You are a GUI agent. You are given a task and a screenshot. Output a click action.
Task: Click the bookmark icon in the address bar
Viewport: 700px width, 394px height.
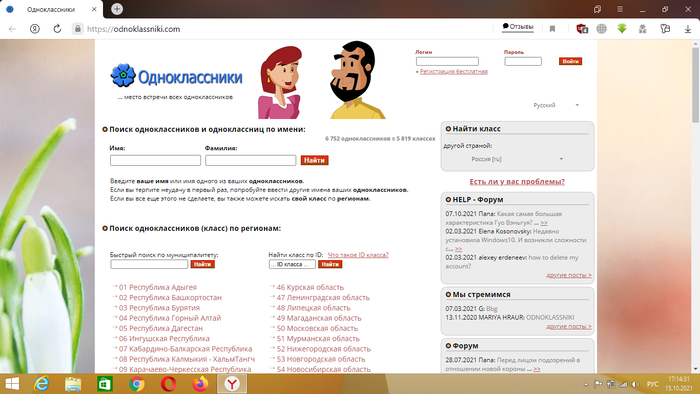(552, 29)
